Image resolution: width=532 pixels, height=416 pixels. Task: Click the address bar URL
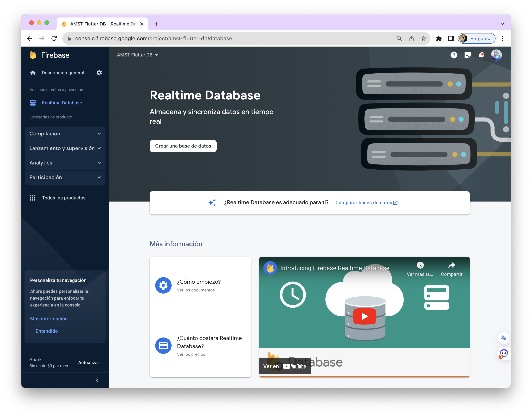click(154, 39)
